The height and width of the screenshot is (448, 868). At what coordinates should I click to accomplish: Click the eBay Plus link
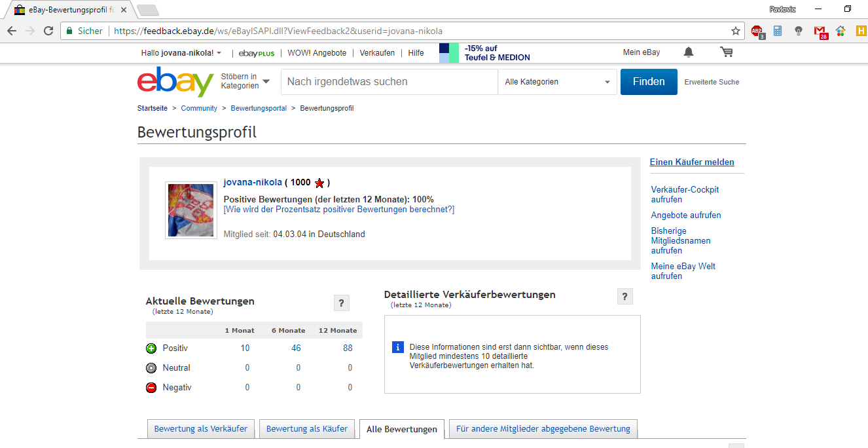coord(257,53)
